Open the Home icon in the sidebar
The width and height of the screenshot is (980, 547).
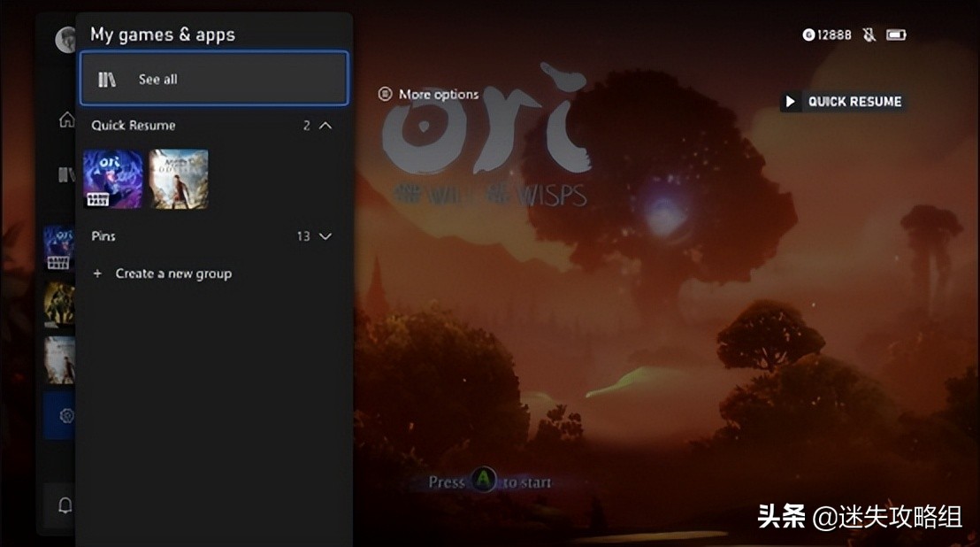66,119
